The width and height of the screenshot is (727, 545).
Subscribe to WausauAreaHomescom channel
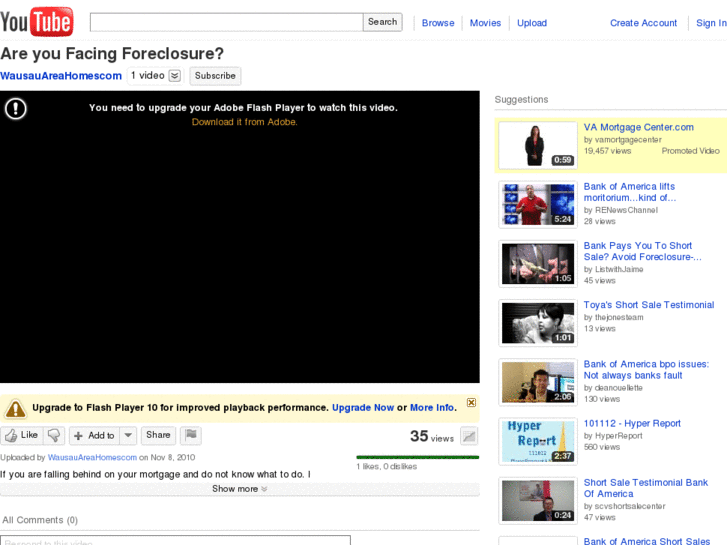tap(215, 76)
